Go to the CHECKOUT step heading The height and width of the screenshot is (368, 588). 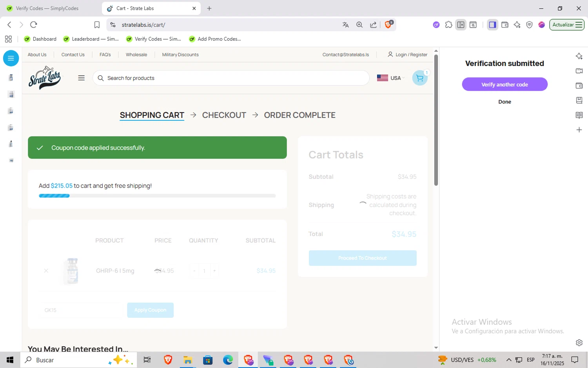pos(224,115)
